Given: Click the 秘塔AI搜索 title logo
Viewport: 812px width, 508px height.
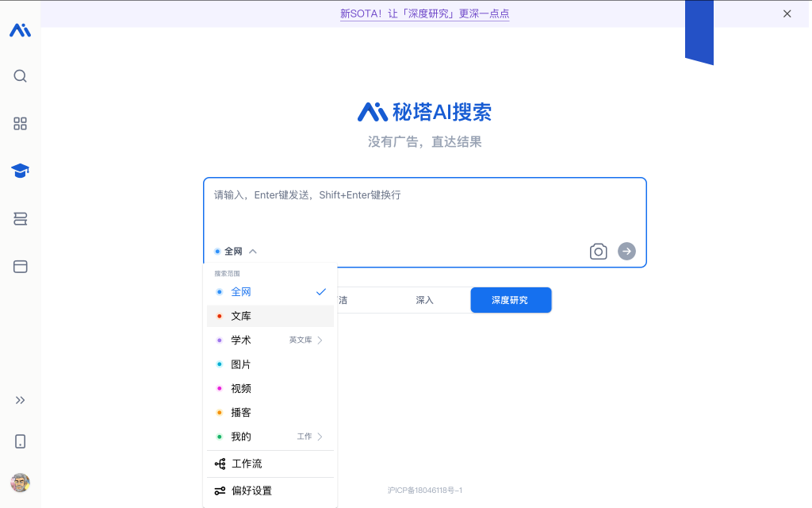Looking at the screenshot, I should [x=425, y=112].
